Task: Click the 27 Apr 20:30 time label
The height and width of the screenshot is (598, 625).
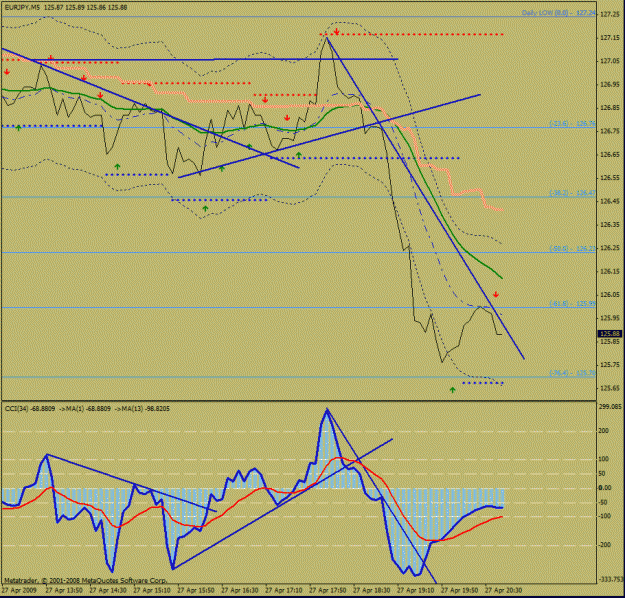Action: [x=503, y=590]
